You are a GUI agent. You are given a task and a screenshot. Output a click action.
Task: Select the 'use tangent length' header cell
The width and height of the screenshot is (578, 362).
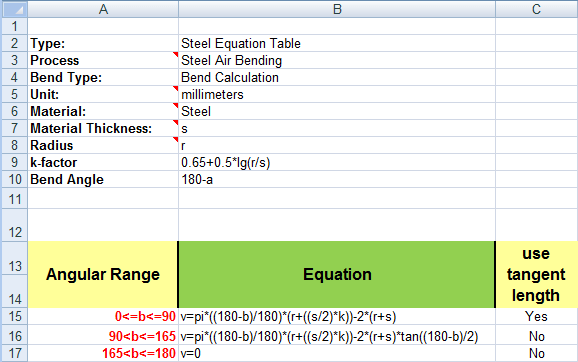coord(537,275)
